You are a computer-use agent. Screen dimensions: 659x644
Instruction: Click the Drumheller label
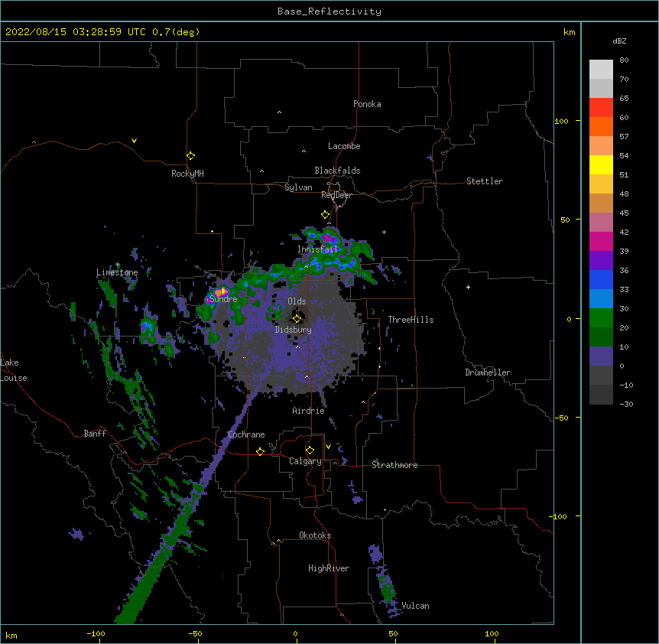click(x=488, y=372)
